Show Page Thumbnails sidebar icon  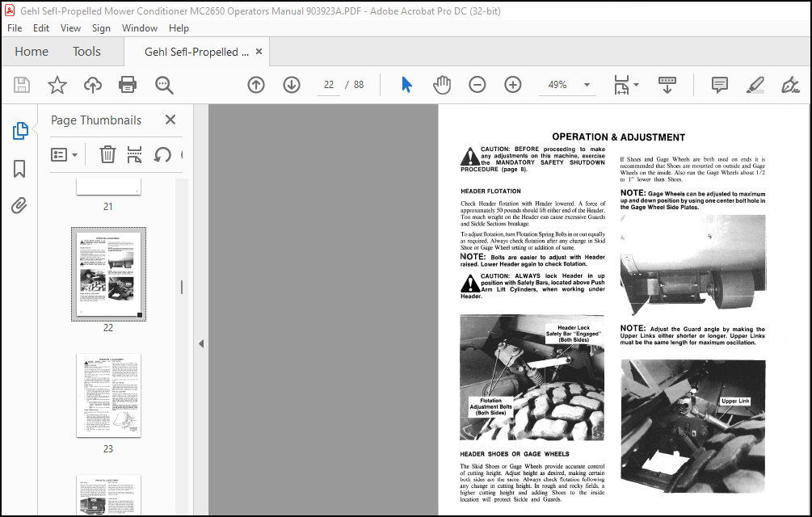tap(20, 131)
